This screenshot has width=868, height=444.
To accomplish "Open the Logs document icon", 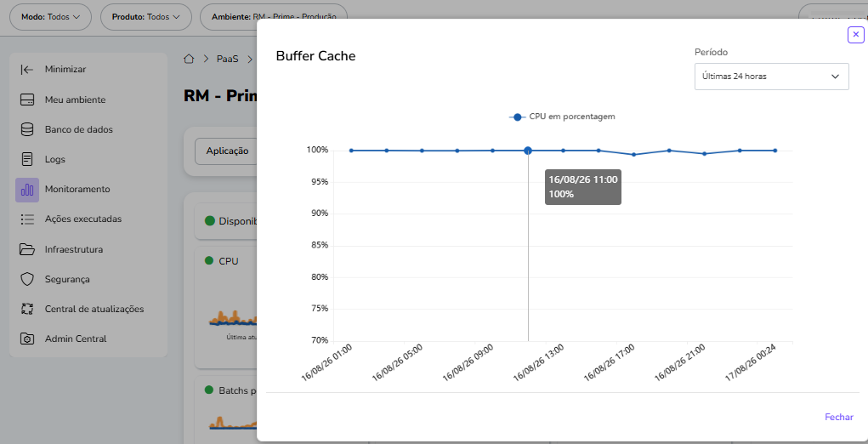I will point(26,159).
